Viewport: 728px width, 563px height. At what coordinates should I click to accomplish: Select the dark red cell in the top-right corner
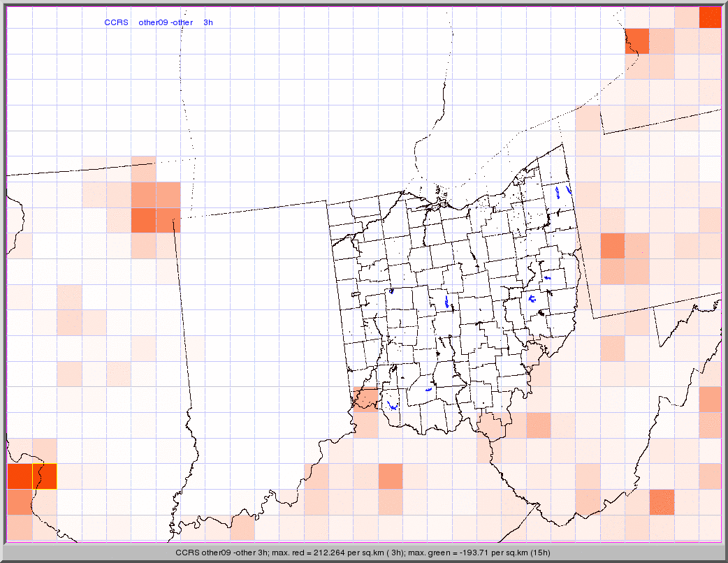709,17
